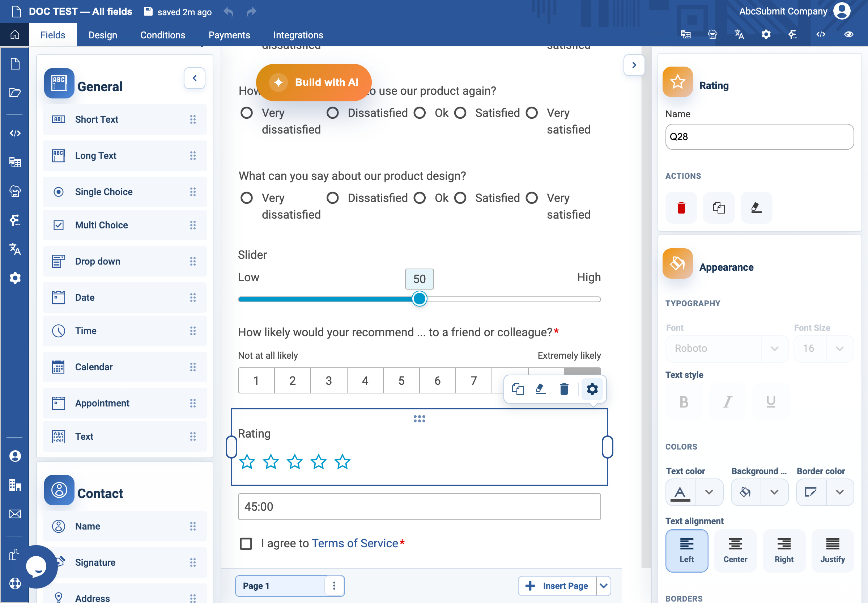Select Satisfied radio in product design question
Viewport: 868px width, 603px height.
click(460, 198)
